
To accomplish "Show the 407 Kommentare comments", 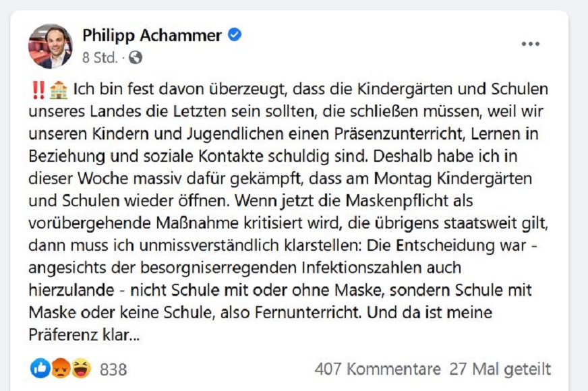I will click(x=377, y=369).
